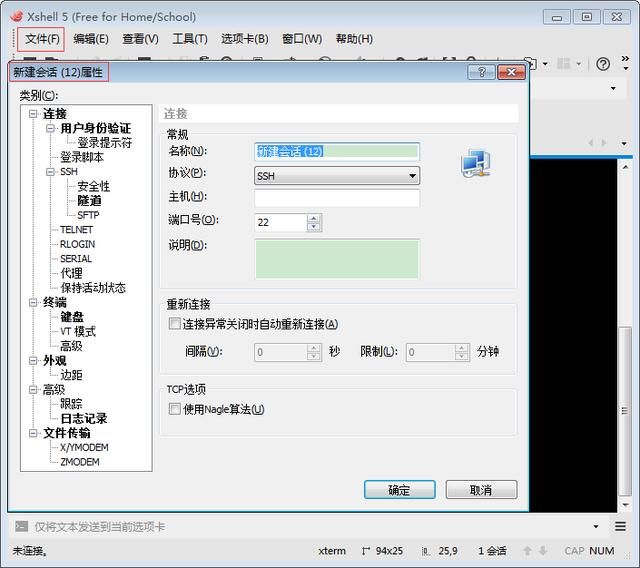
Task: Click the 主机 host input field
Action: point(337,198)
